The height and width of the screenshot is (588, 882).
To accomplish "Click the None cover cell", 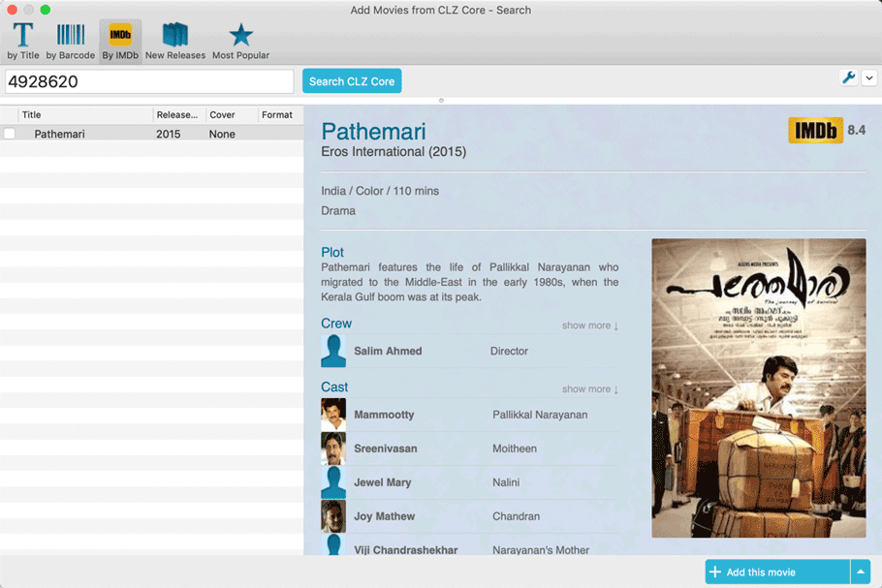I will tap(222, 134).
